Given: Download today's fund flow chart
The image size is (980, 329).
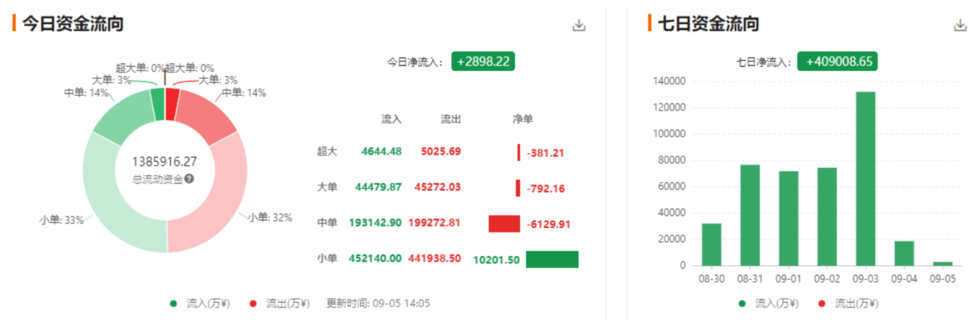Looking at the screenshot, I should tap(579, 25).
